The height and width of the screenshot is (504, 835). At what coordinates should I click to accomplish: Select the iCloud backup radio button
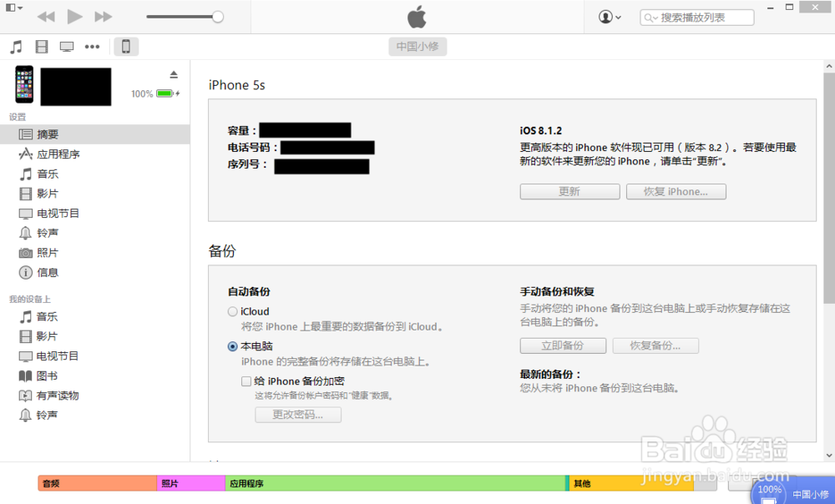coord(233,311)
